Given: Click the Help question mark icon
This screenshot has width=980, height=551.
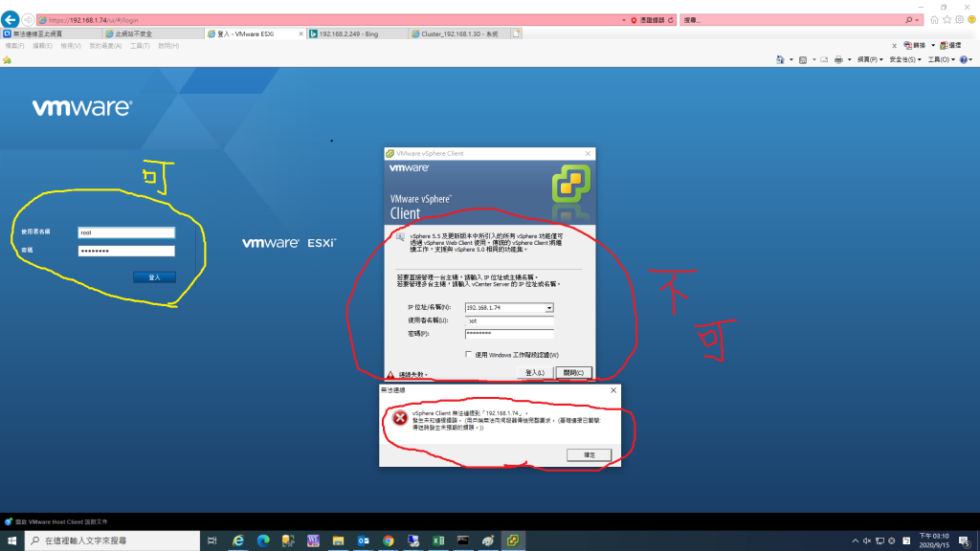Looking at the screenshot, I should (x=964, y=60).
